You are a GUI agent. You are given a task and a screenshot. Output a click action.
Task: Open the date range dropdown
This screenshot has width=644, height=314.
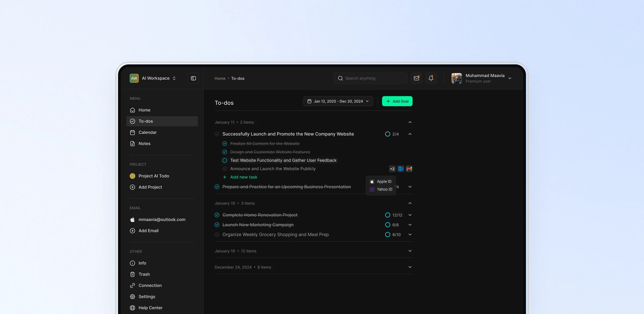tap(338, 101)
